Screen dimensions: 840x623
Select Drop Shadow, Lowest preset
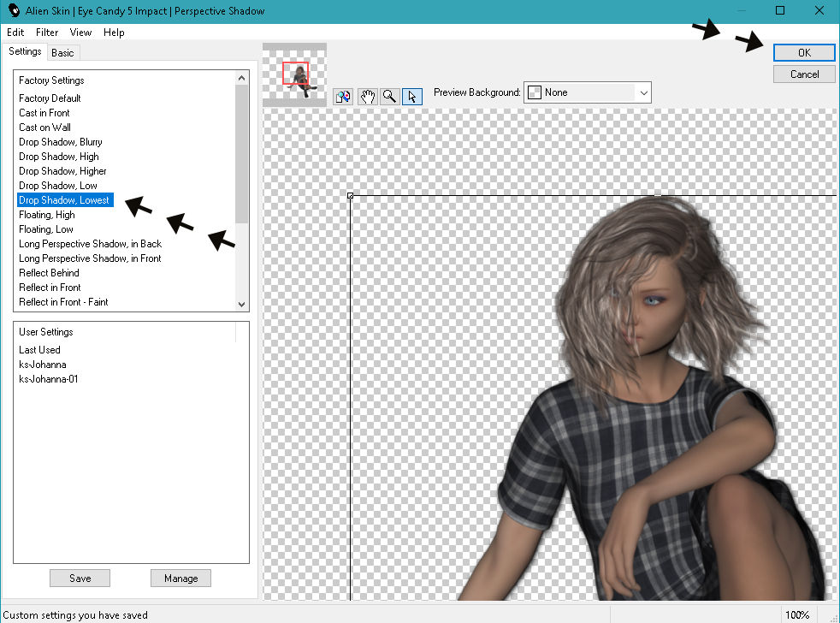pyautogui.click(x=65, y=200)
